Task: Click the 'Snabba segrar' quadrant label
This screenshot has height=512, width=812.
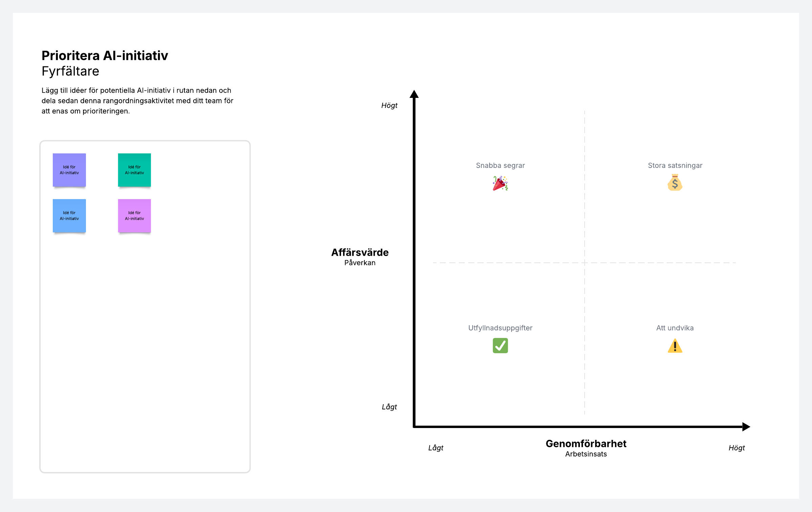Action: (500, 166)
